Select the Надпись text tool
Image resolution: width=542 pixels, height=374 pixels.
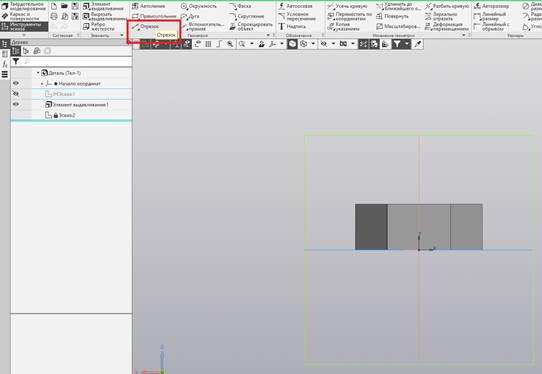point(292,26)
